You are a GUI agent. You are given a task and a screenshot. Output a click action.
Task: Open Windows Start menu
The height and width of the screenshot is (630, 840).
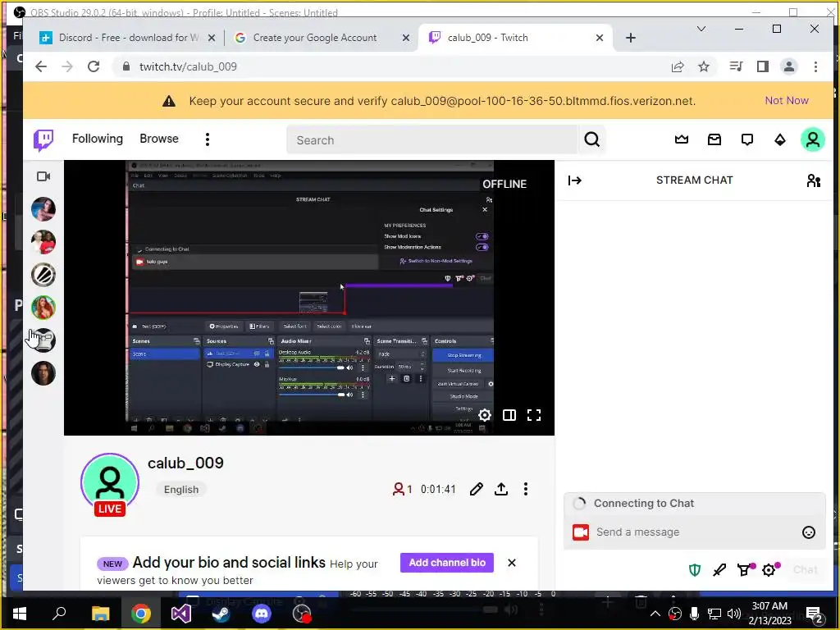coord(20,614)
